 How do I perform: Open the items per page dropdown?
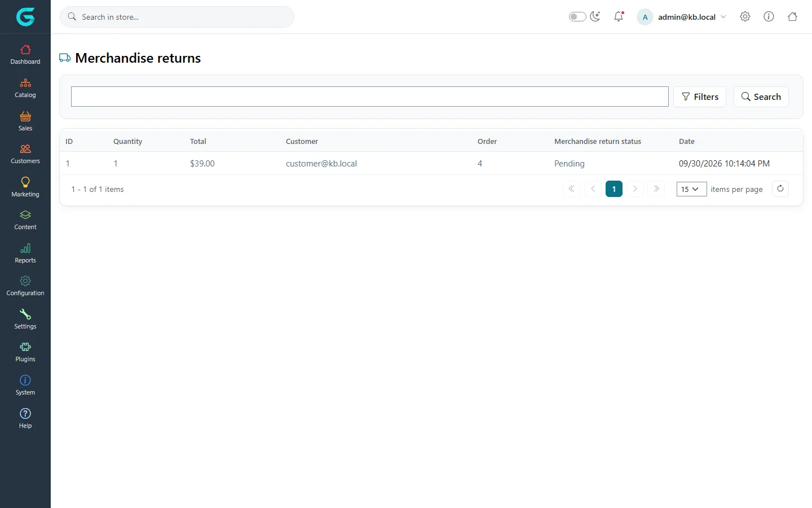[691, 189]
